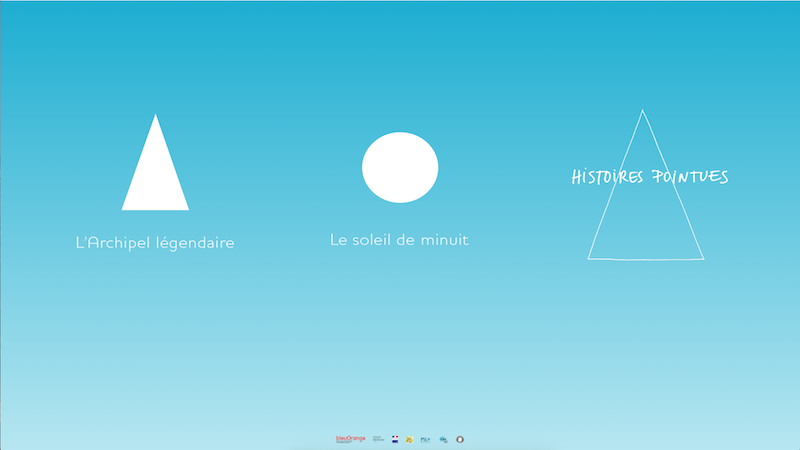
Task: Click inside the outlined triangle below the title
Action: (645, 225)
